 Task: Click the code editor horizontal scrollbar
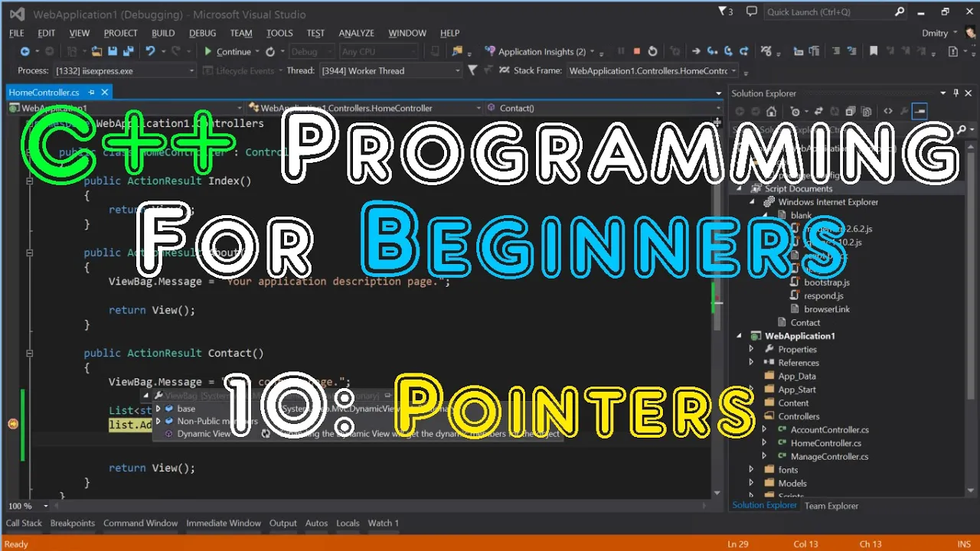(x=381, y=506)
